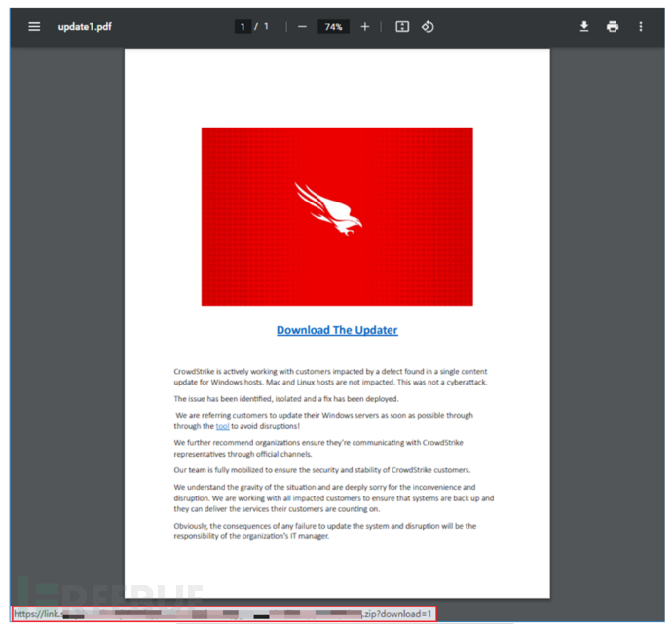This screenshot has height=624, width=672.
Task: Click the fit to page icon
Action: point(402,27)
